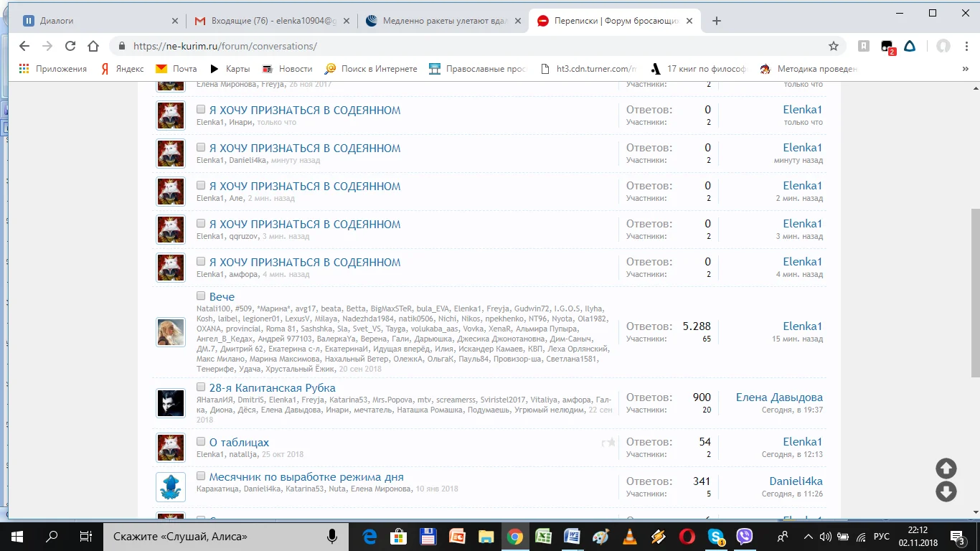This screenshot has width=980, height=551.
Task: Open the user profile link 'Елена Давыдова'
Action: [779, 397]
